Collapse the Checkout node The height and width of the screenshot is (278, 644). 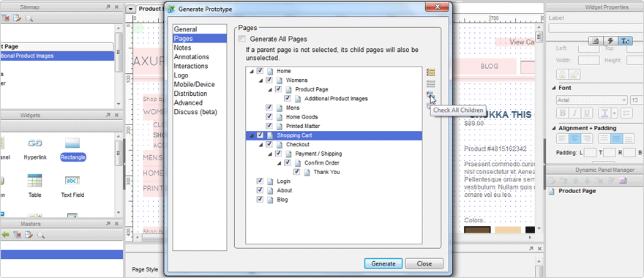(261, 145)
